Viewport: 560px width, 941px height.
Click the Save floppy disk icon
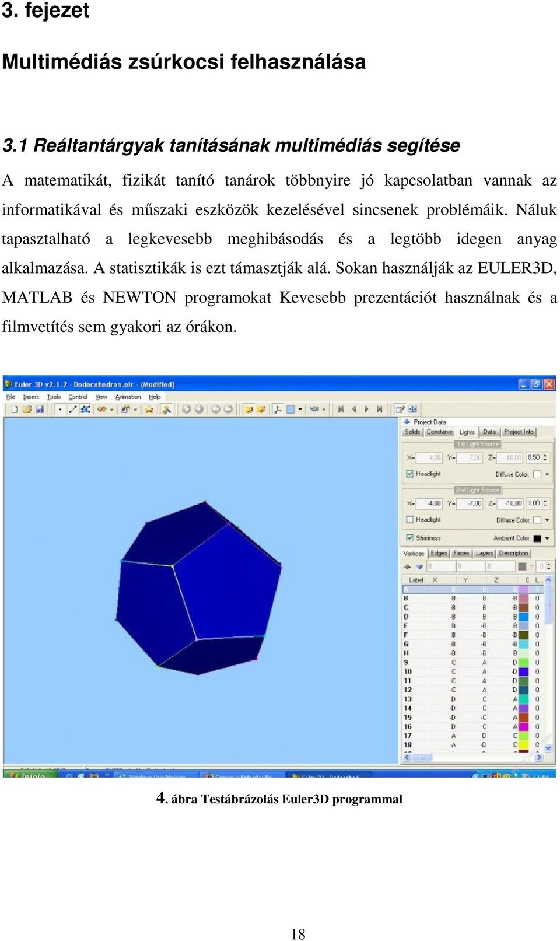[x=39, y=410]
